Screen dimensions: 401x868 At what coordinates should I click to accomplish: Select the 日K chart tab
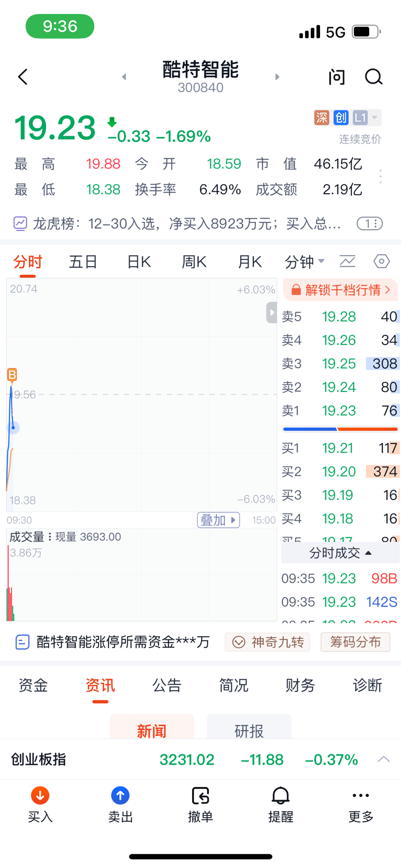coord(139,261)
